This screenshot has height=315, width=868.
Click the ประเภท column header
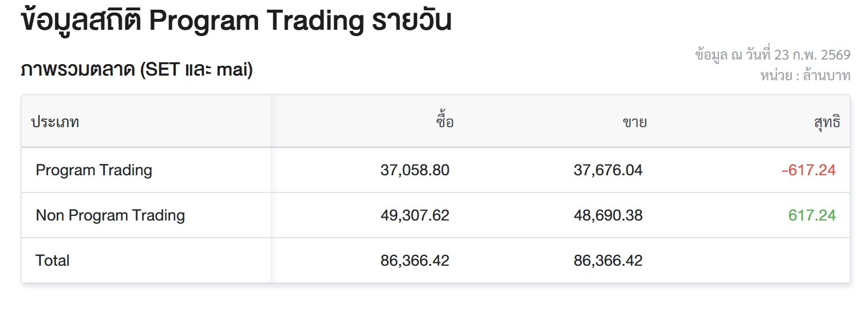55,122
